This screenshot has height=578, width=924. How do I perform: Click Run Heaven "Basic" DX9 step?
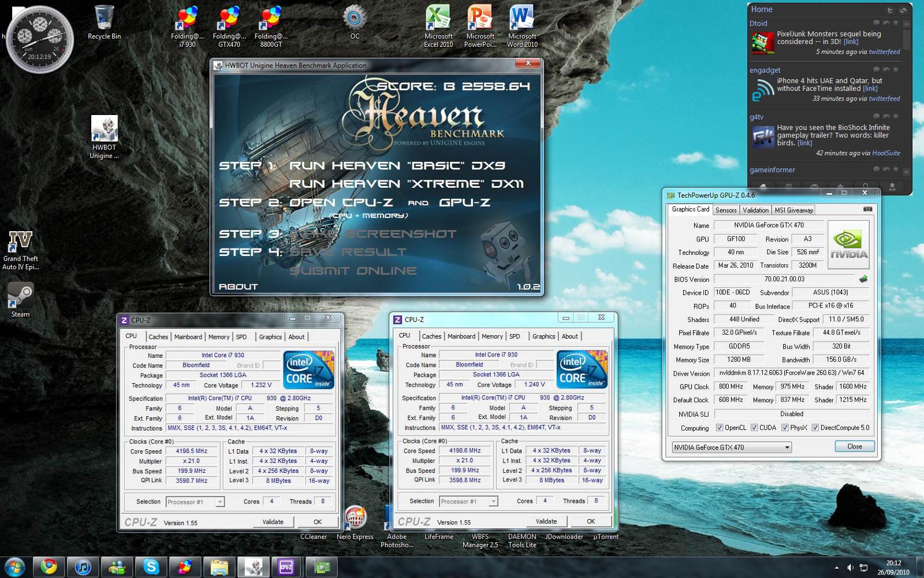pyautogui.click(x=397, y=166)
